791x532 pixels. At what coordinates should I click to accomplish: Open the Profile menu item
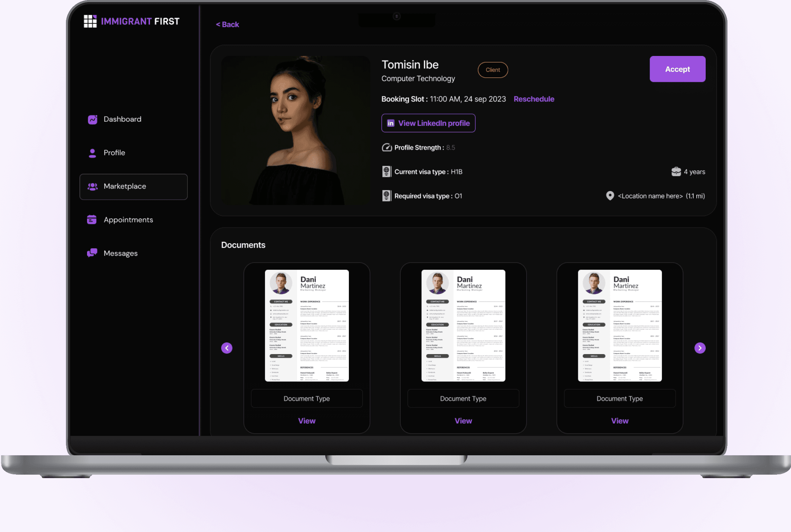pos(133,153)
